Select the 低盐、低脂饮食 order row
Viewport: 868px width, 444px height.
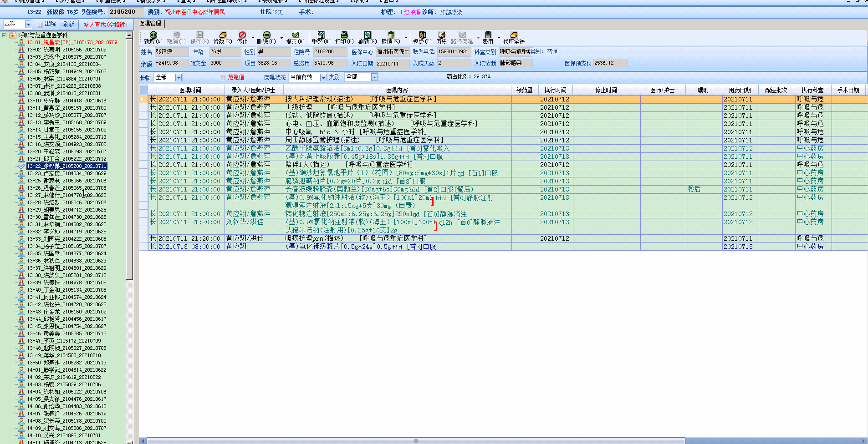(502, 116)
